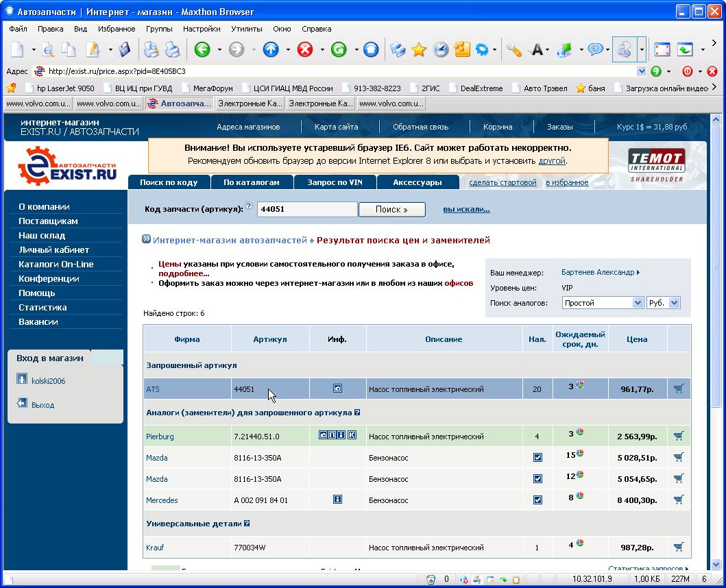726x588 pixels.
Task: Add ATS 44051 fuel pump to cart
Action: pos(678,389)
